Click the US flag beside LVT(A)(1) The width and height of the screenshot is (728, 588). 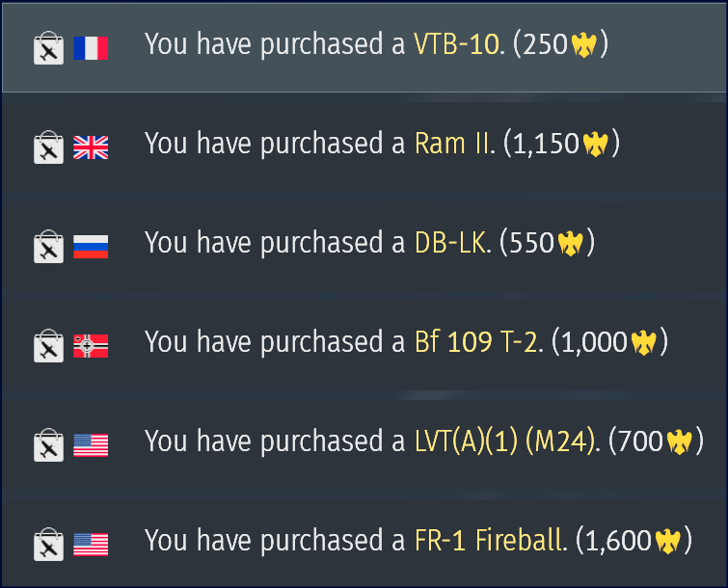91,445
